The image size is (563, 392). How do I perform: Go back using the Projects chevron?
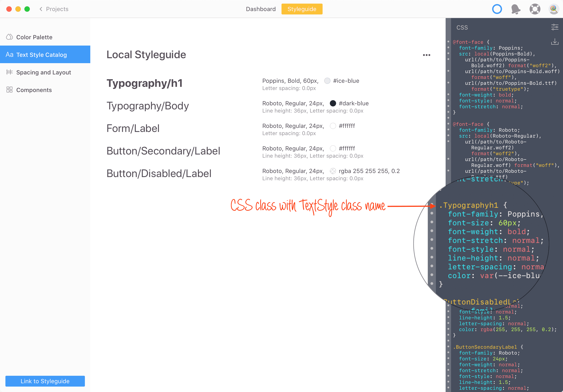coord(41,9)
